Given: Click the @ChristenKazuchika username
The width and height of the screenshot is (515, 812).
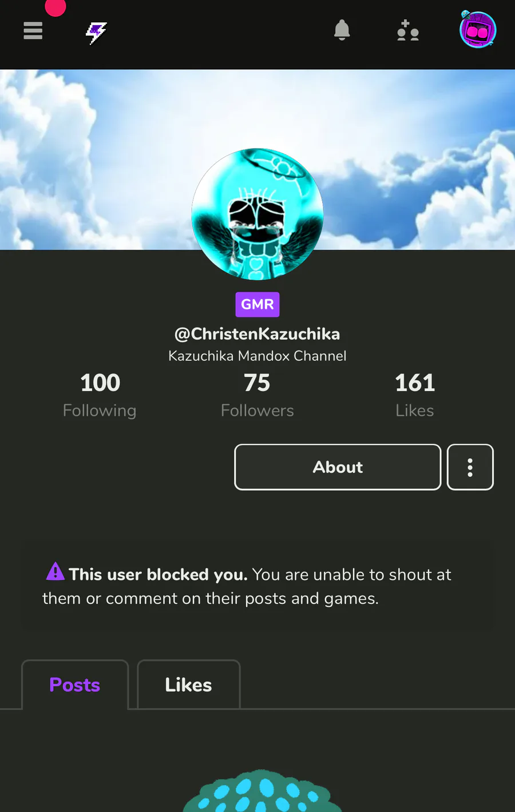Looking at the screenshot, I should [257, 334].
